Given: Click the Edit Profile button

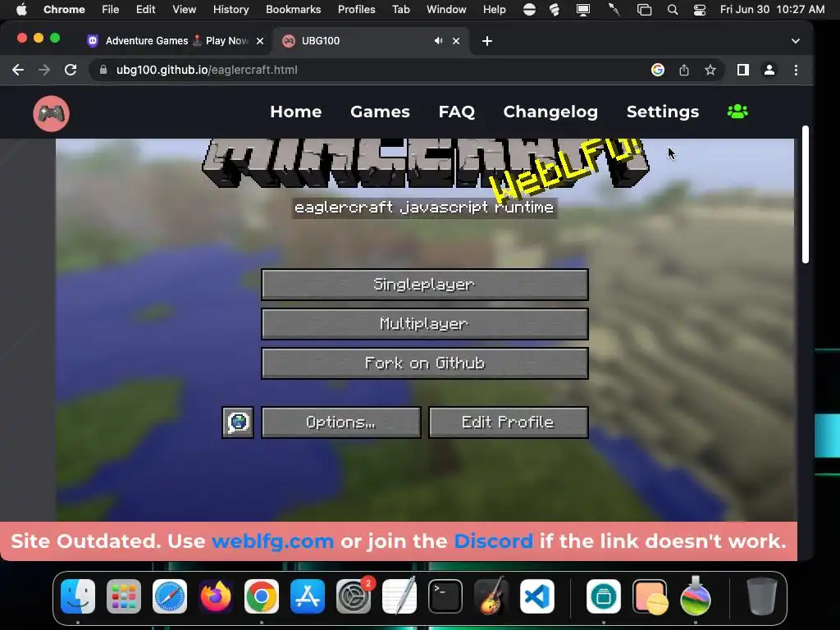Looking at the screenshot, I should tap(509, 422).
